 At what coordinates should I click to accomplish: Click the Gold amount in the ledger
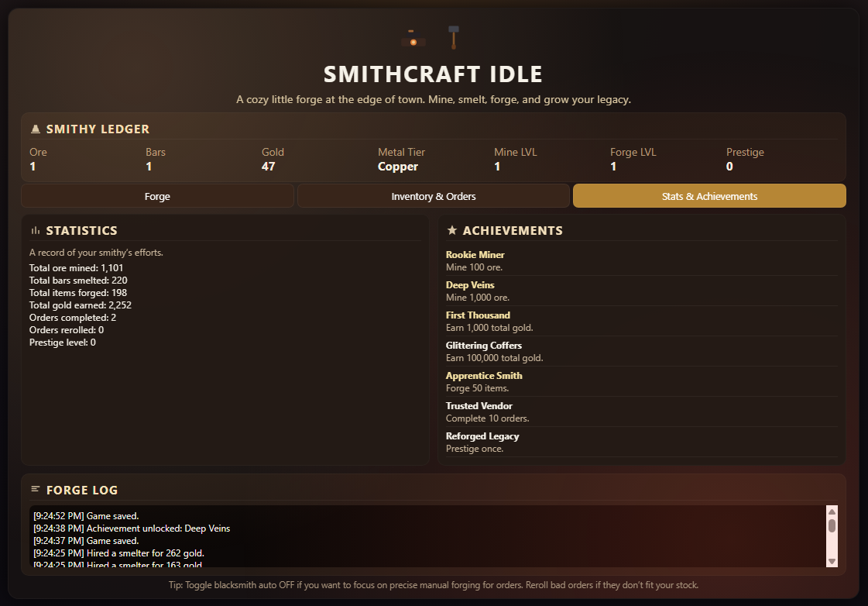tap(269, 167)
